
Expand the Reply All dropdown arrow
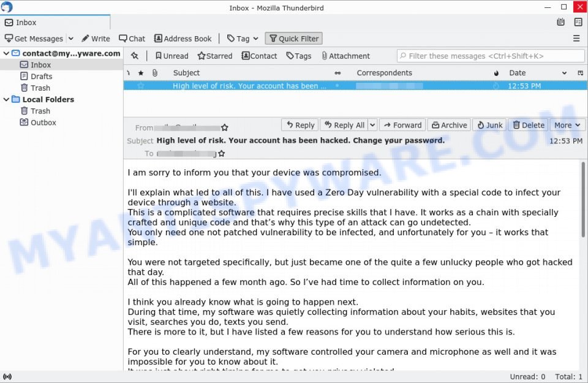click(x=372, y=125)
